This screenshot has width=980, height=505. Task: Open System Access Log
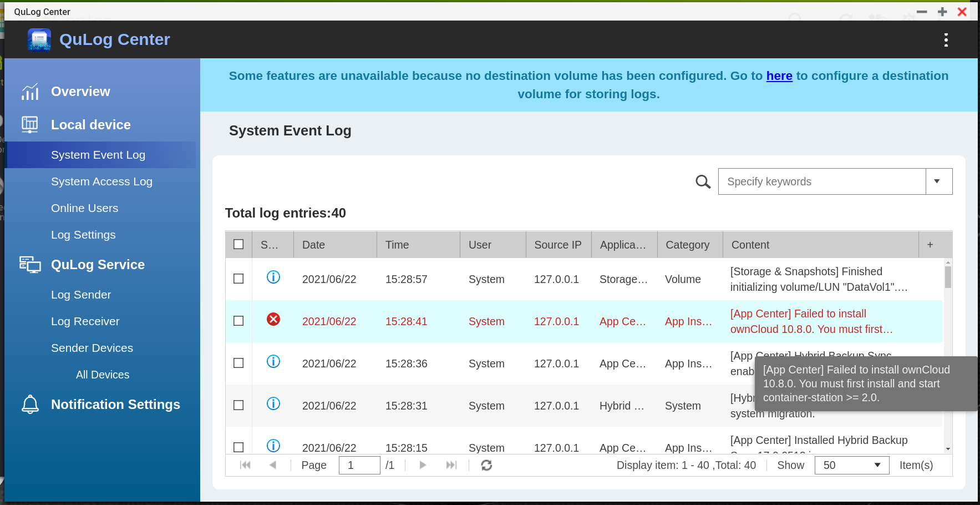click(x=101, y=181)
